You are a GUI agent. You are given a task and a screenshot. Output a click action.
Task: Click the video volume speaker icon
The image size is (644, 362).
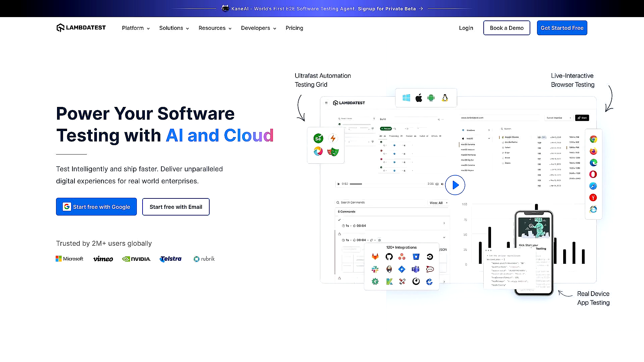point(442,184)
